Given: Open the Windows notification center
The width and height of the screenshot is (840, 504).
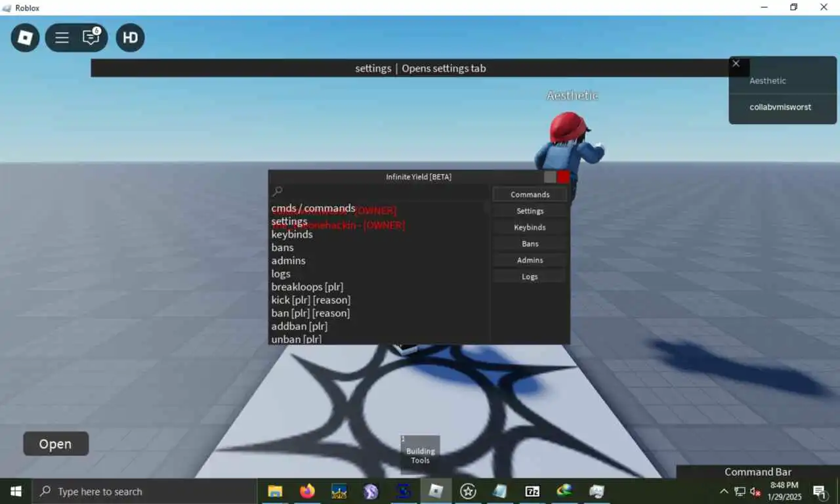Looking at the screenshot, I should 819,491.
